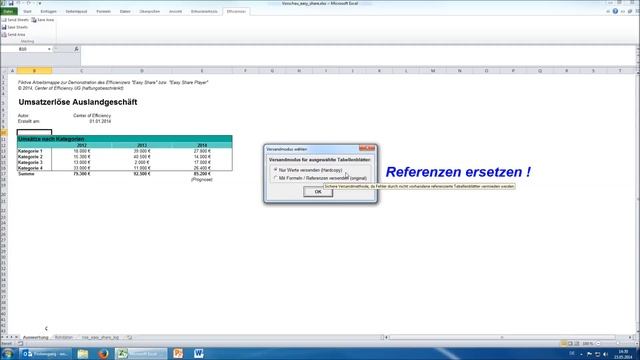
Task: Open the Windows Start button
Action: [x=7, y=353]
